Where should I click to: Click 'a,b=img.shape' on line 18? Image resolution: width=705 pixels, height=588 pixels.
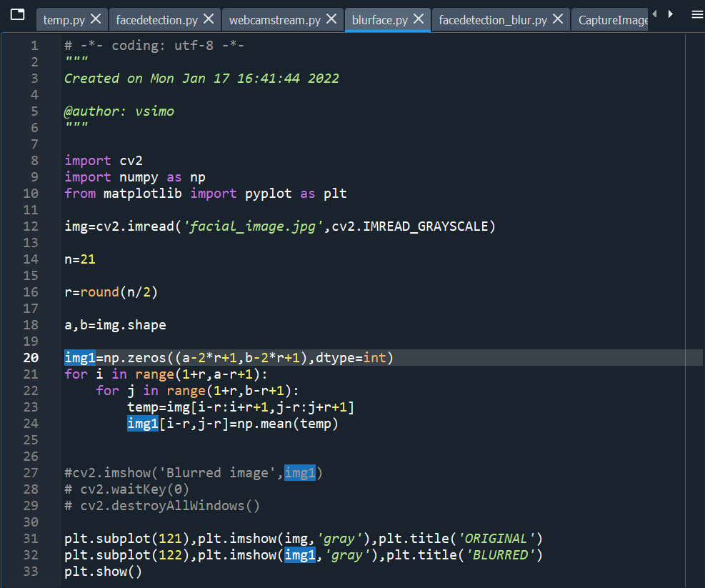(x=115, y=325)
